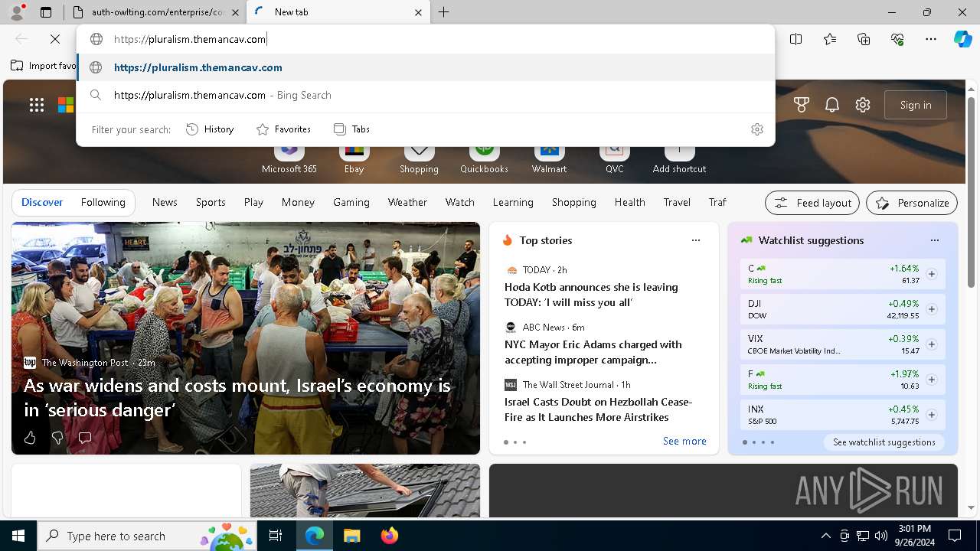Open search suggestion settings gear
This screenshot has height=551, width=980.
(757, 129)
